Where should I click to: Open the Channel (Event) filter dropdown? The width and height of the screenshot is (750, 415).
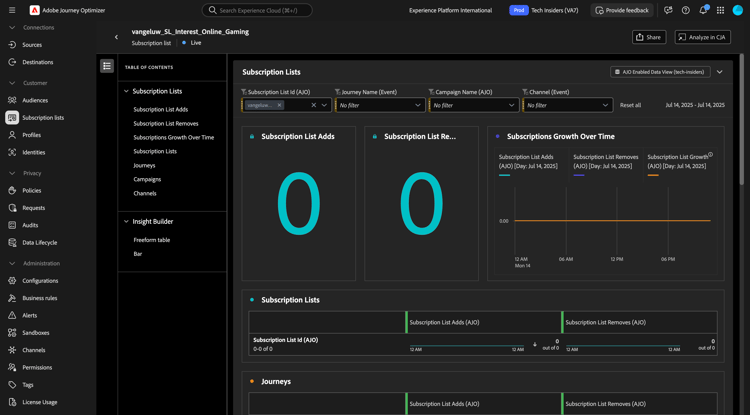[567, 105]
